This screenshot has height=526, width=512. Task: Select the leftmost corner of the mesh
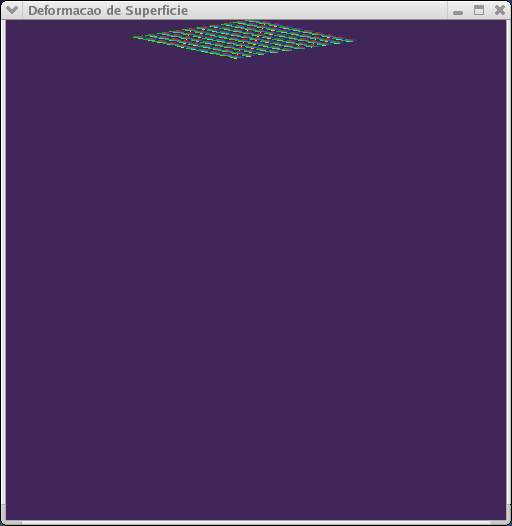(x=134, y=37)
